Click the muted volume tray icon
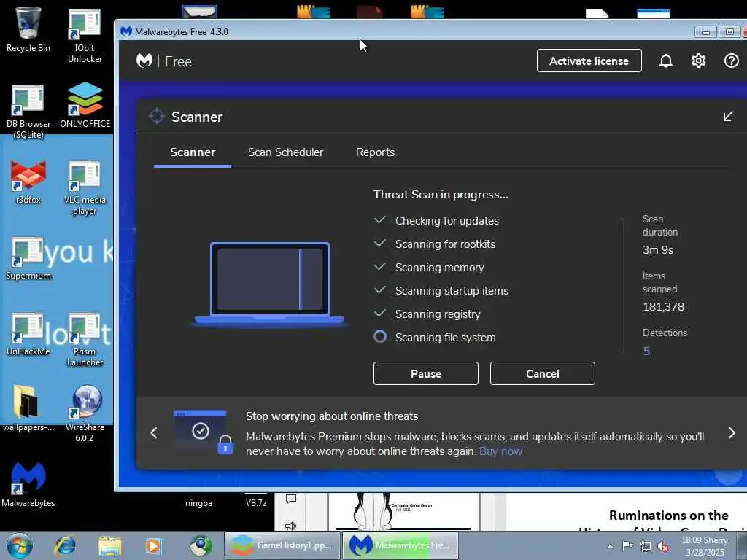747x560 pixels. [x=662, y=546]
